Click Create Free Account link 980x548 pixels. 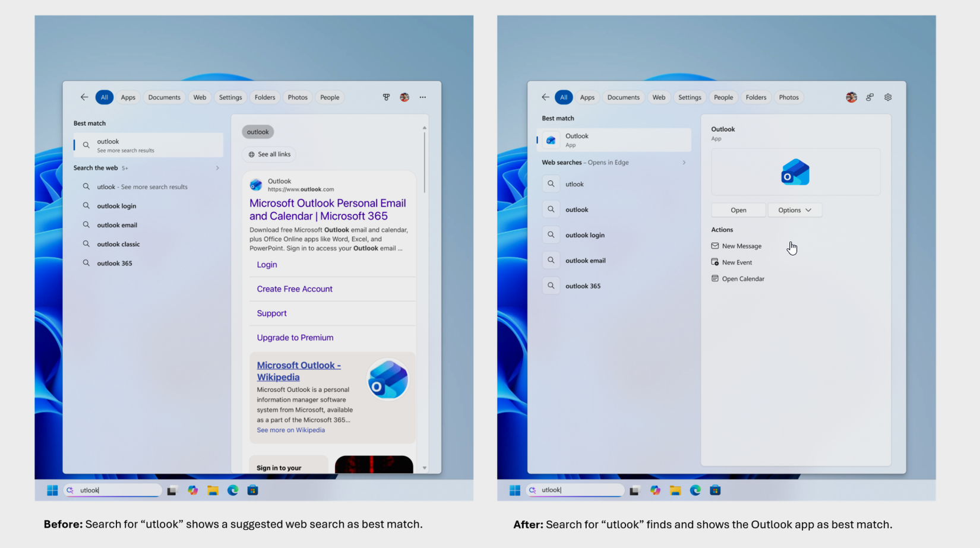[x=295, y=289]
